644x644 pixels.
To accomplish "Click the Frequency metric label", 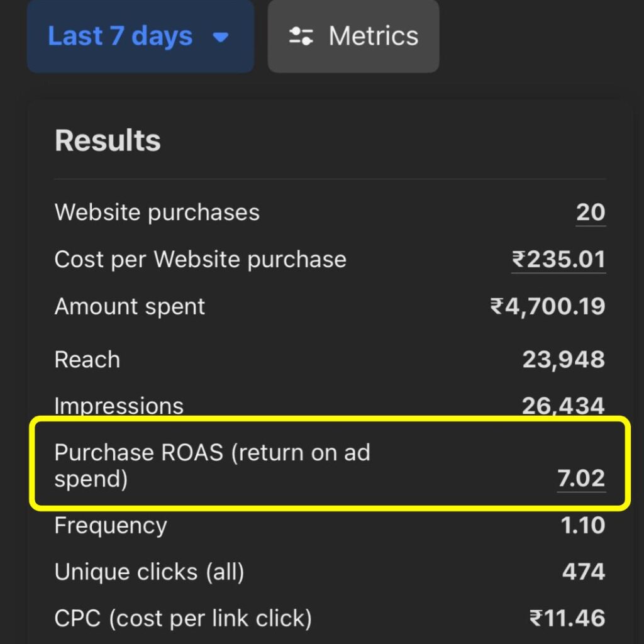I will [111, 526].
